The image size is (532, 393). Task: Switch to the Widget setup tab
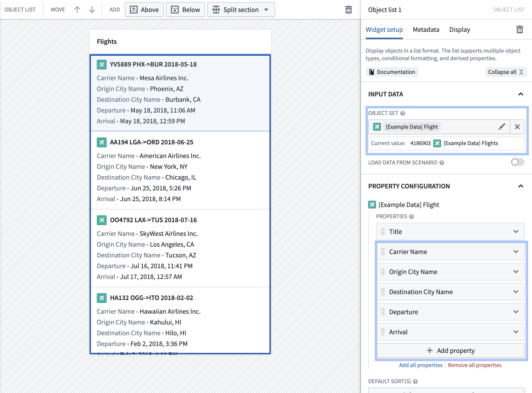(x=384, y=30)
